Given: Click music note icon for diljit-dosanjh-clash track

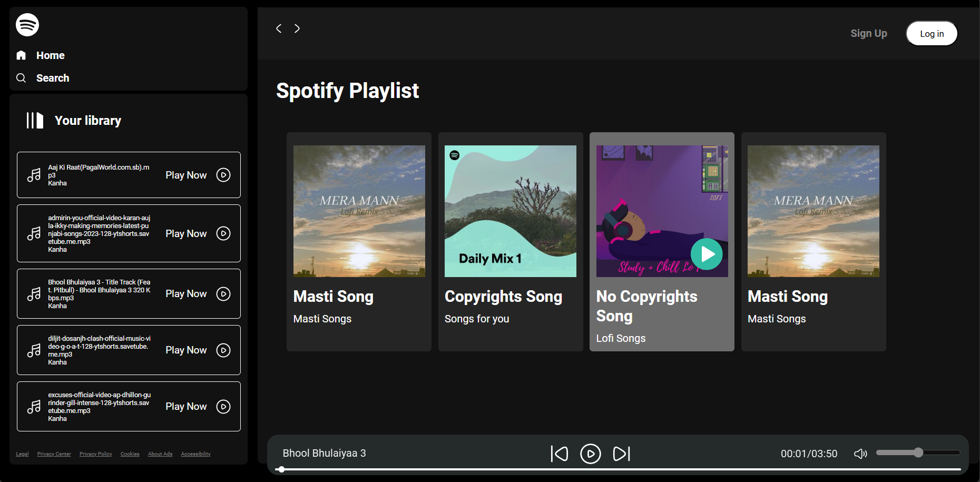Looking at the screenshot, I should tap(34, 350).
